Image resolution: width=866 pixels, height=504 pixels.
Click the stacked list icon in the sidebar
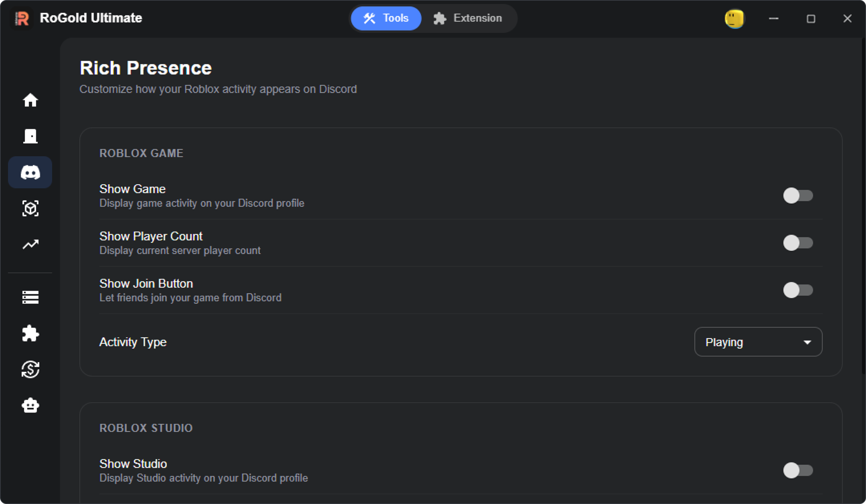tap(30, 297)
